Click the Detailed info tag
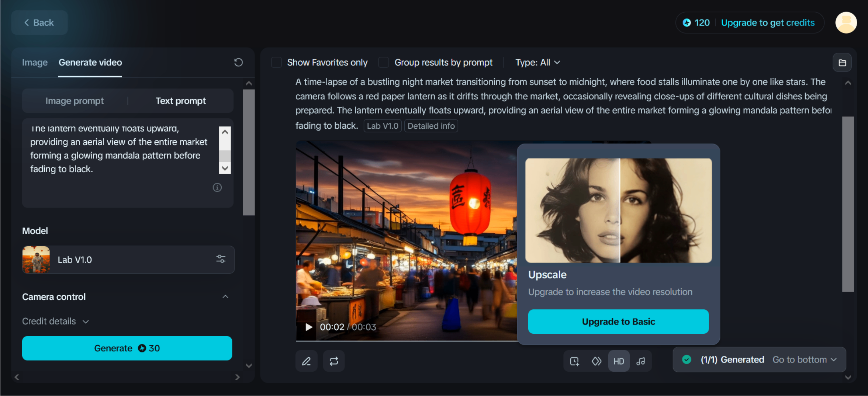This screenshot has height=396, width=868. pyautogui.click(x=431, y=126)
